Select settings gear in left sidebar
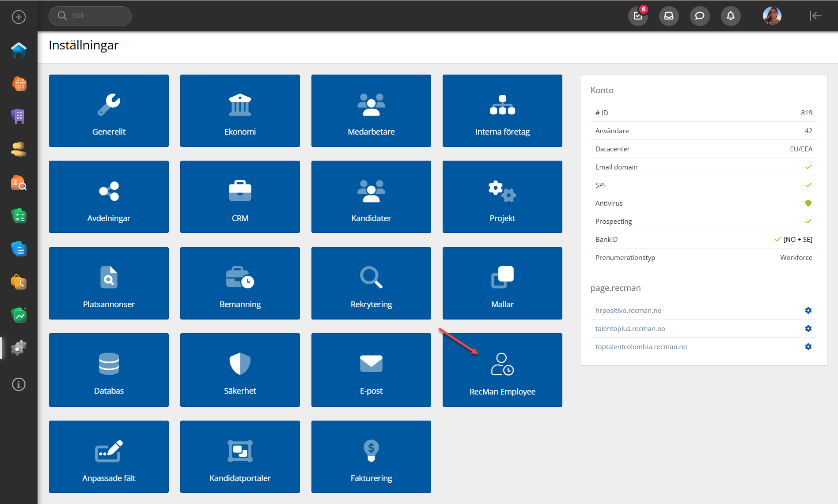Screen dimensions: 838x504 [19, 348]
